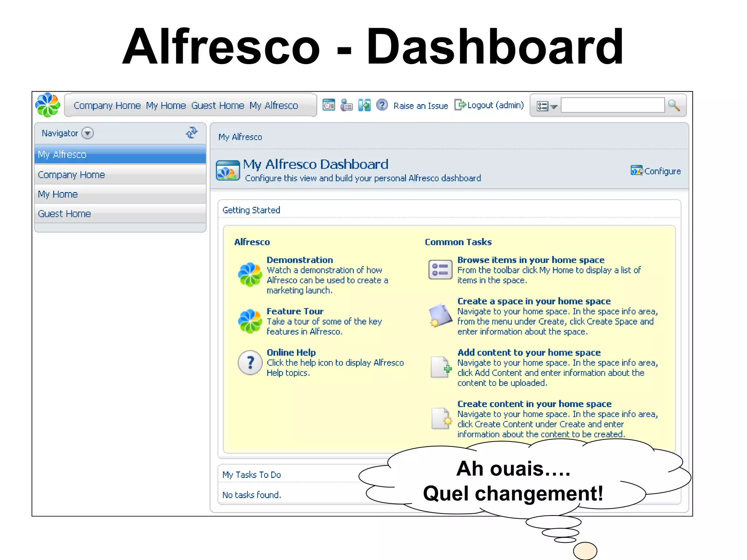Open Browse items in your home space

tap(531, 260)
